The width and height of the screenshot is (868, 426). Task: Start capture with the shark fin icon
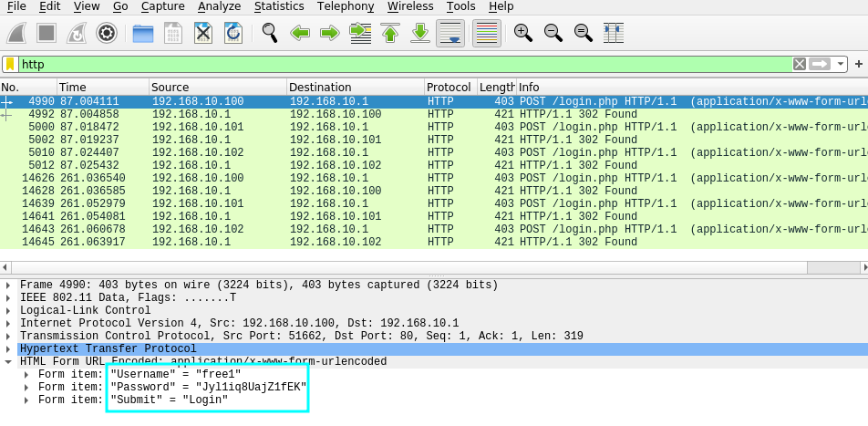tap(17, 34)
